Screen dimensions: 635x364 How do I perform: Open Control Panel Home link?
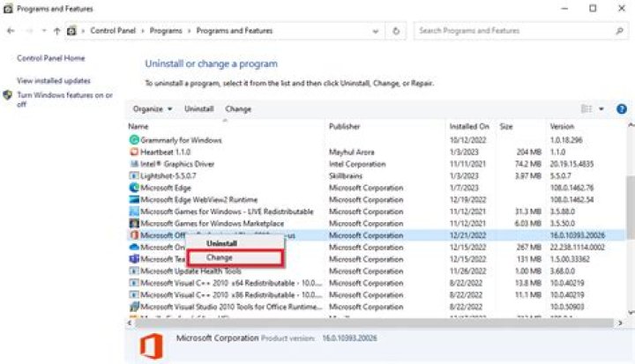(51, 58)
